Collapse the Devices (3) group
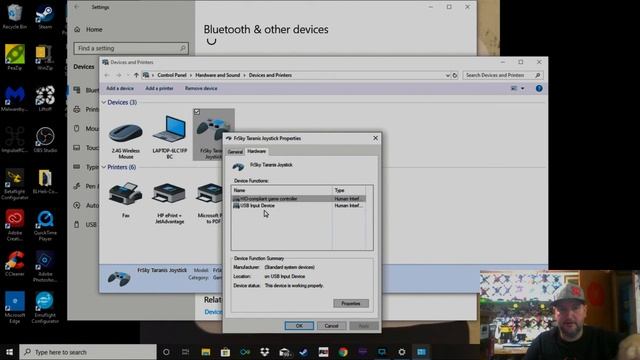640x360 pixels. click(x=104, y=102)
